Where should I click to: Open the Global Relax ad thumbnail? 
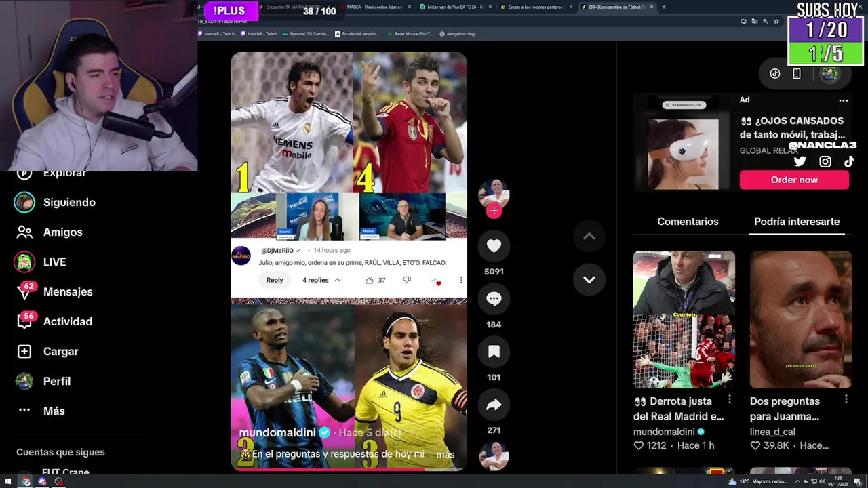(684, 142)
